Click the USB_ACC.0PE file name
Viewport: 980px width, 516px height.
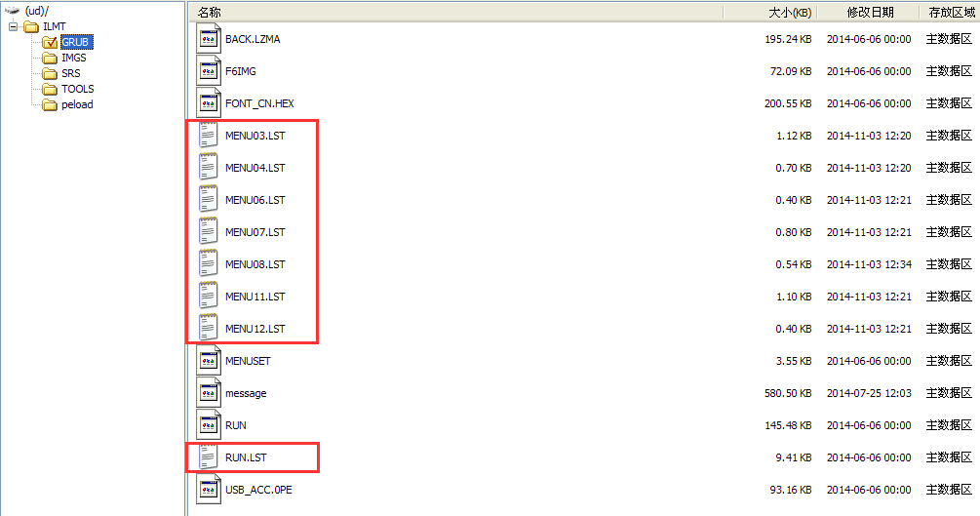click(258, 490)
